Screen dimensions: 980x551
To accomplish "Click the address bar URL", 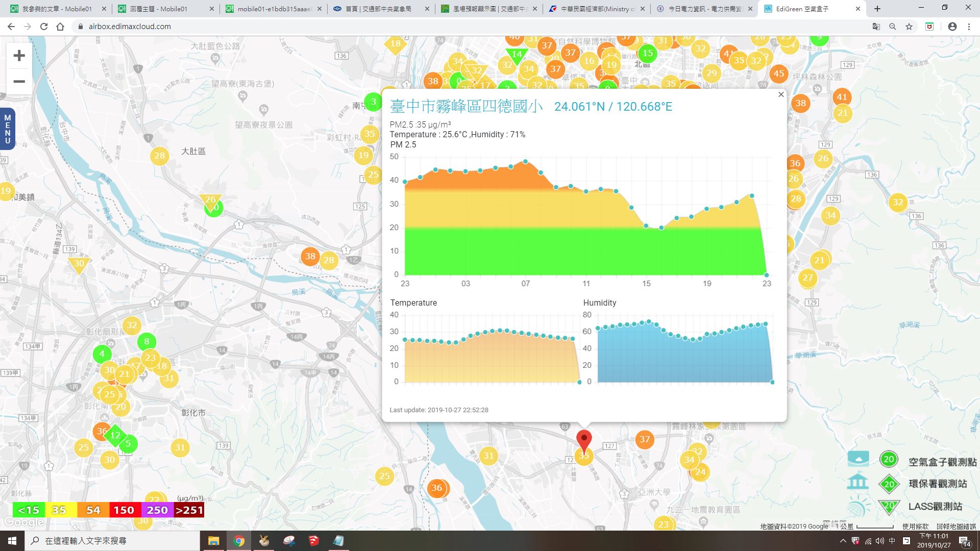I will (x=130, y=27).
